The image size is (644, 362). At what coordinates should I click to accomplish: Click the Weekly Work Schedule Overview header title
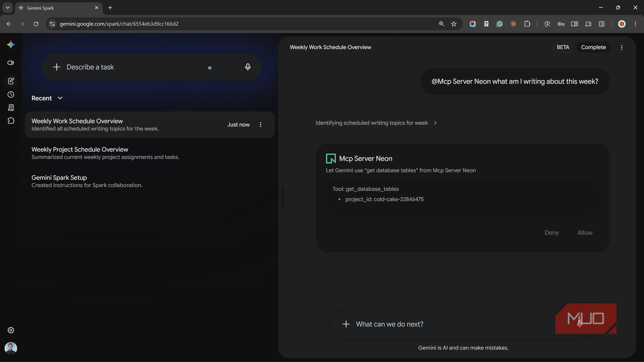[x=330, y=48]
